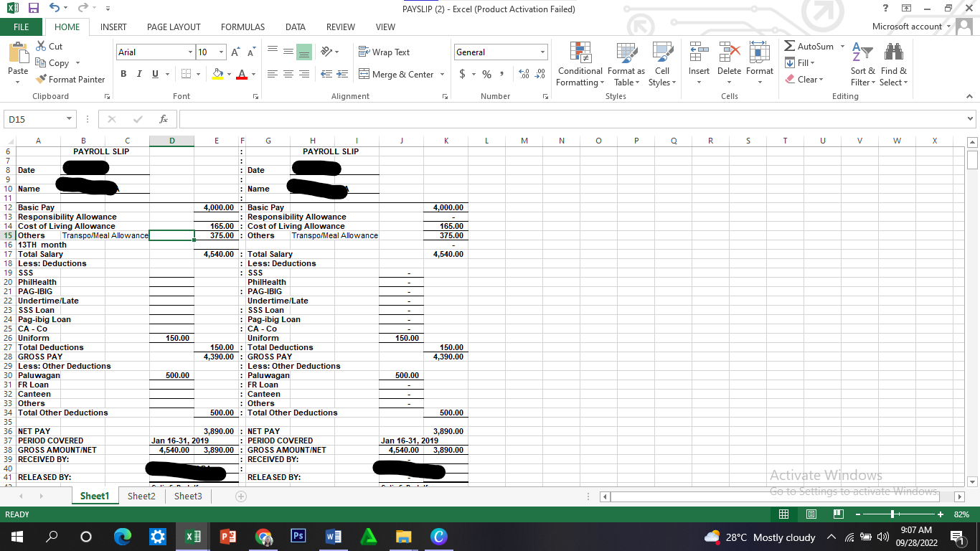Apply the red font color
The image size is (980, 551).
[x=241, y=75]
